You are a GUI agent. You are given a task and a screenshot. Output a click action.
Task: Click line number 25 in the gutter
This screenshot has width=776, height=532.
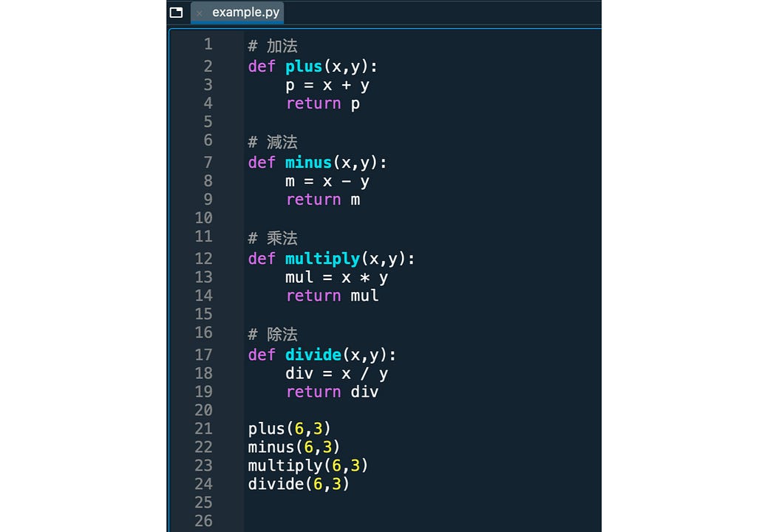pos(203,502)
